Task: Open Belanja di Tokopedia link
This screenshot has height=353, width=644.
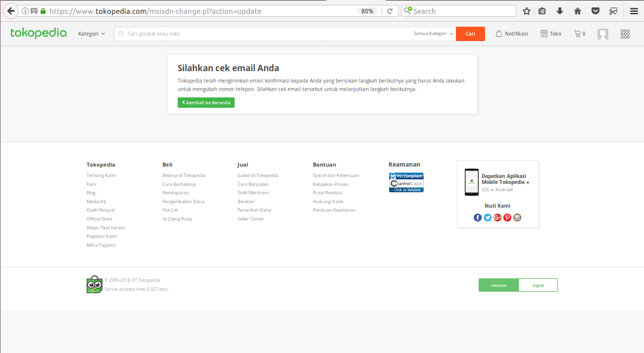Action: [184, 176]
